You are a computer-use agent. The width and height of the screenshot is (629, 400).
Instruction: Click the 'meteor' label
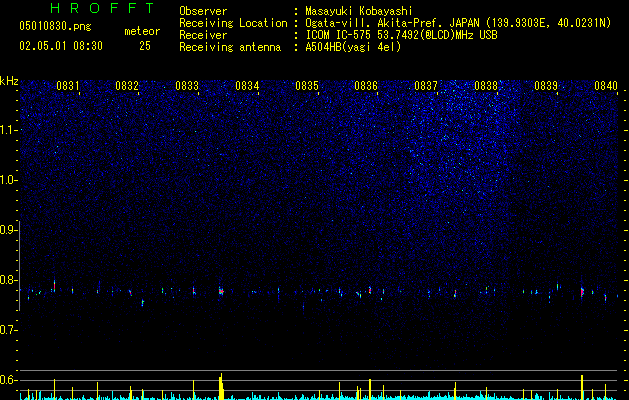[142, 31]
